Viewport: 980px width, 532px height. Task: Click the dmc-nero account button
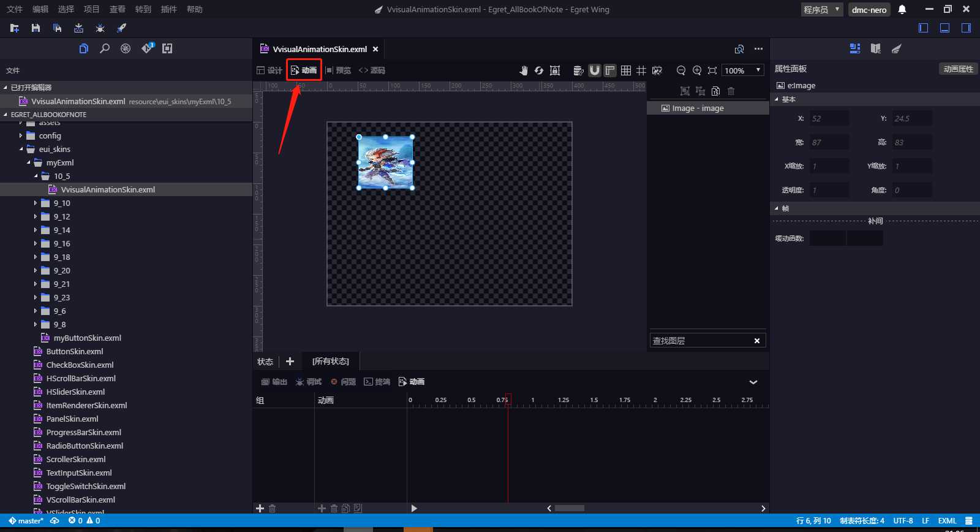coord(869,9)
